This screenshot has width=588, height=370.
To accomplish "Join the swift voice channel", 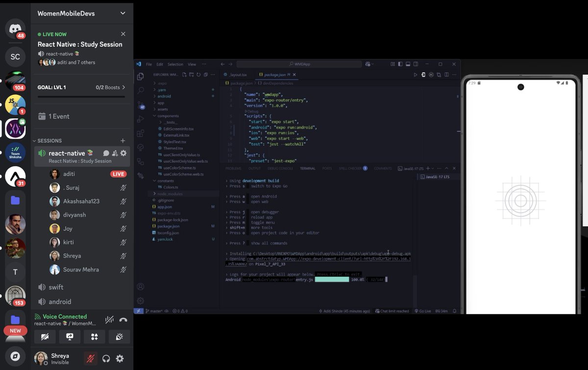I will (x=82, y=287).
